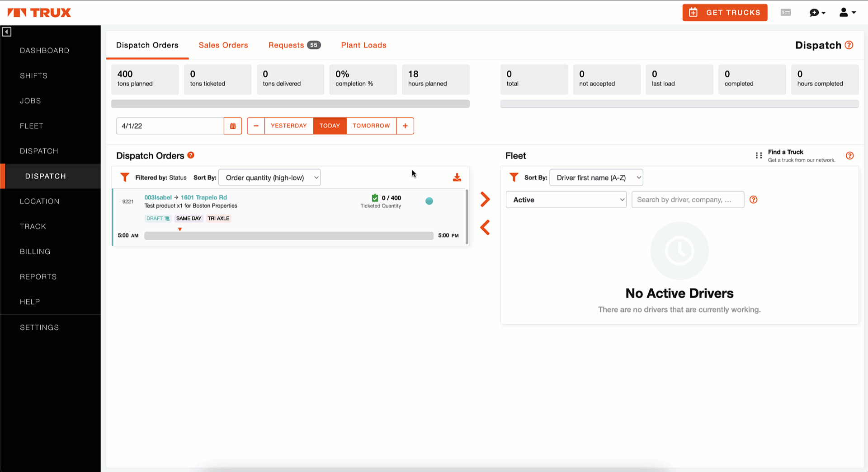Open Reports in the sidebar
Screen dimensions: 868x472
pos(38,276)
